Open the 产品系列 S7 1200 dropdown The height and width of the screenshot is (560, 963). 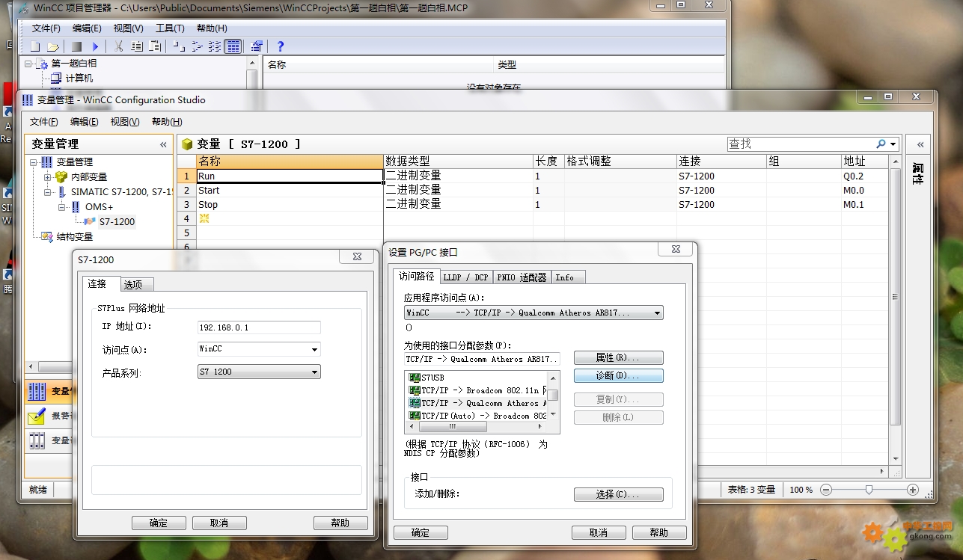pyautogui.click(x=314, y=372)
